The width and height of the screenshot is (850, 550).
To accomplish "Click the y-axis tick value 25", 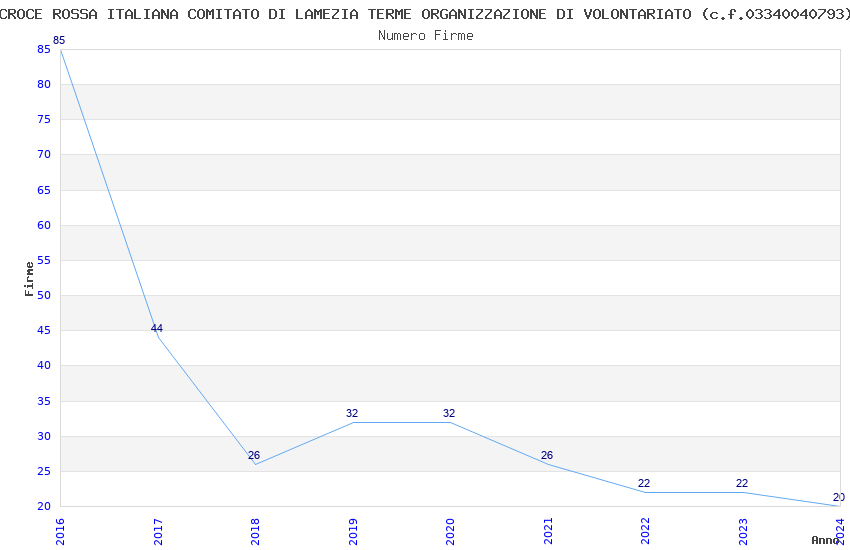I will coord(44,471).
